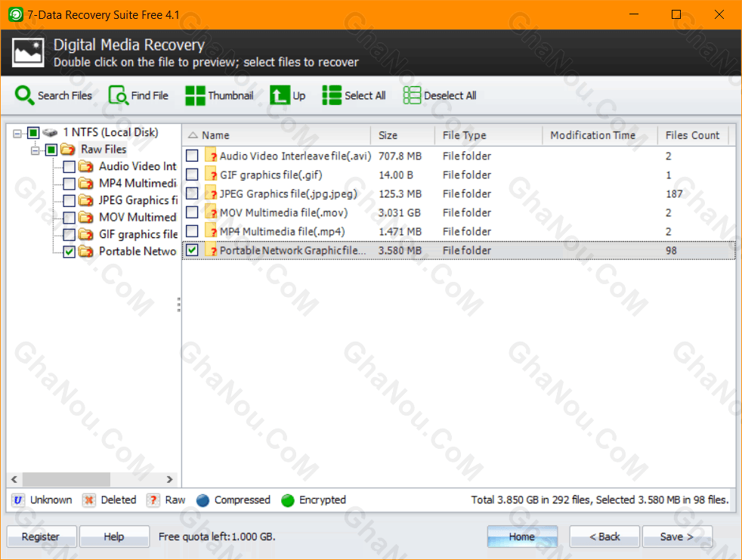The image size is (742, 560).
Task: Toggle Audio Video Int checkbox in tree
Action: click(69, 166)
